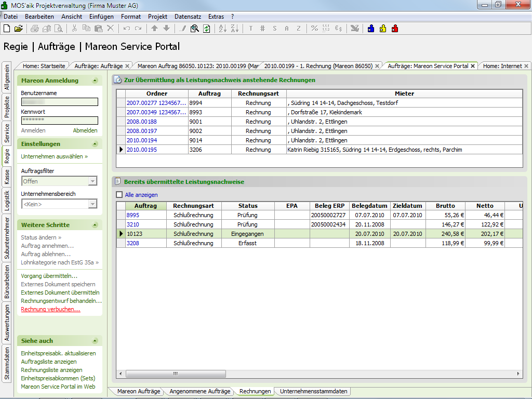
Task: Close the Home: Internet tab
Action: (x=526, y=66)
